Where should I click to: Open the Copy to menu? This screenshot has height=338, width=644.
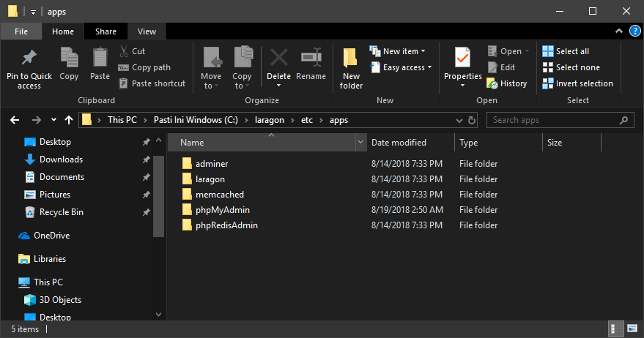(242, 68)
